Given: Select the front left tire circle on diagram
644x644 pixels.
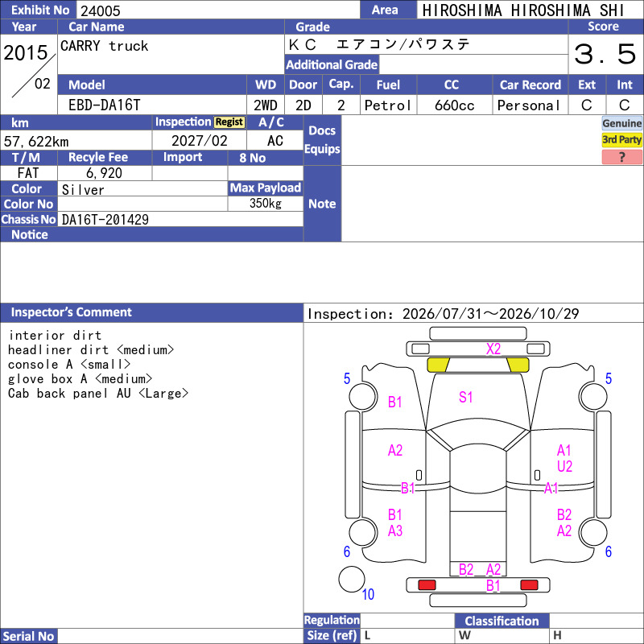Looking at the screenshot, I should click(x=363, y=396).
